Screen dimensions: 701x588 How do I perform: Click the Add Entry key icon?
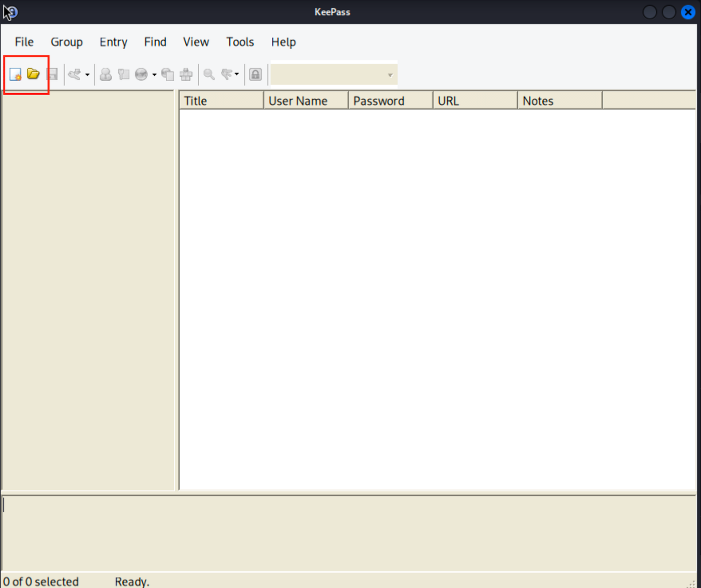click(x=75, y=75)
